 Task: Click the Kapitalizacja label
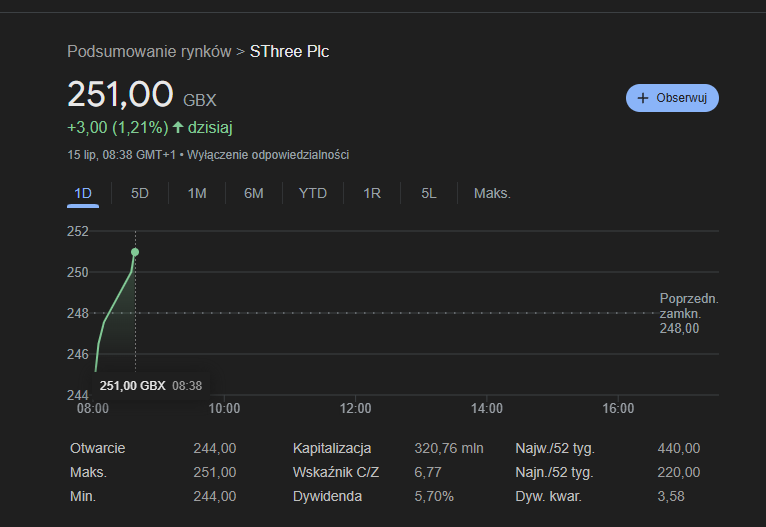pos(332,448)
